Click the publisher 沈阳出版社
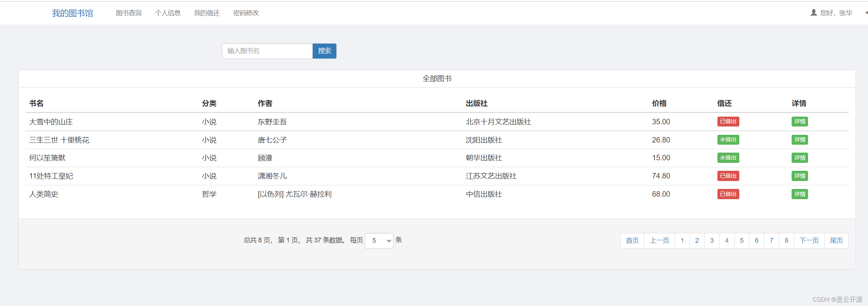 [x=484, y=140]
